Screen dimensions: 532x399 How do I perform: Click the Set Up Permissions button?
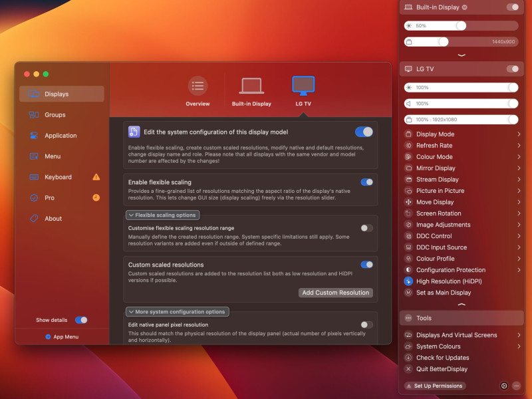tap(435, 386)
